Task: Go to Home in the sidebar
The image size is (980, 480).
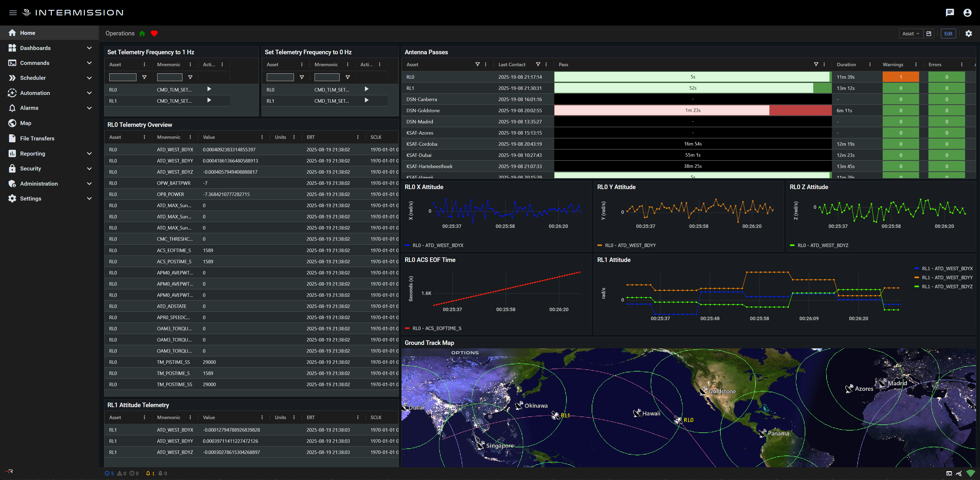Action: click(49, 33)
